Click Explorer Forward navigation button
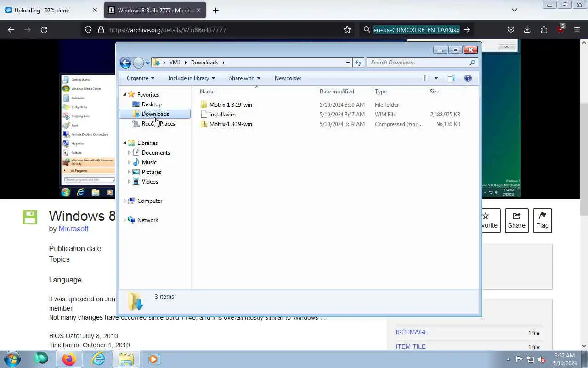 (x=138, y=63)
